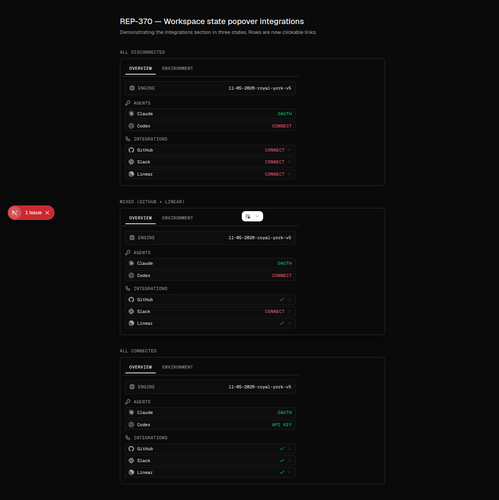Click Claude OAUTH status in the Mixed panel
The image size is (499, 500).
point(285,263)
